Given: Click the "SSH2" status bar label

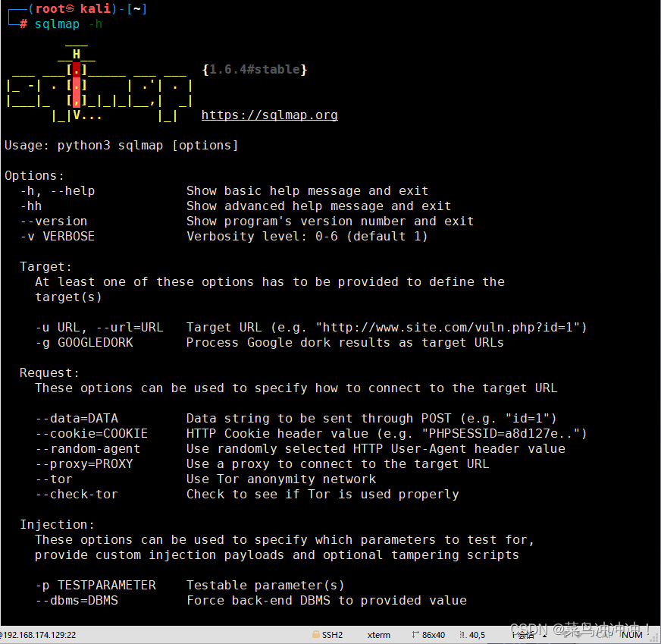Looking at the screenshot, I should coord(332,635).
